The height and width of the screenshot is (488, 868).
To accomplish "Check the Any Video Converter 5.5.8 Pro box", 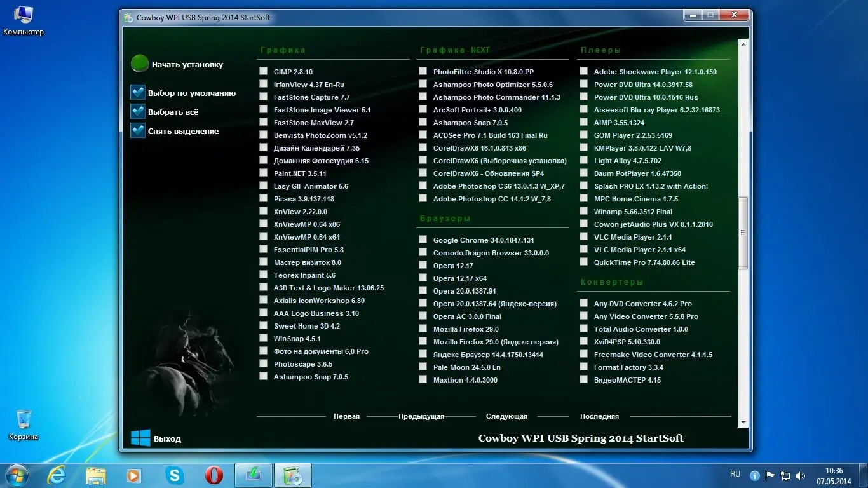I will coord(583,316).
